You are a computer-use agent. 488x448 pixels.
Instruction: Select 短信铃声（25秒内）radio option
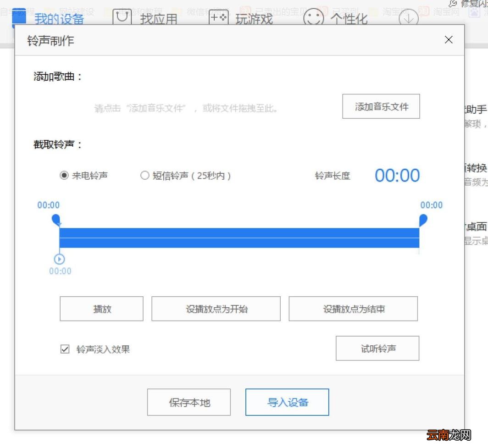[x=145, y=176]
